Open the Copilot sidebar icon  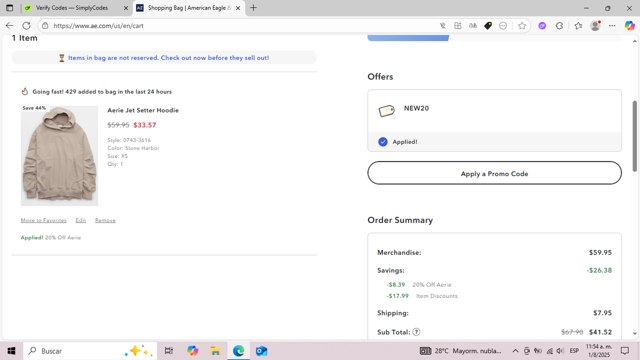(630, 26)
